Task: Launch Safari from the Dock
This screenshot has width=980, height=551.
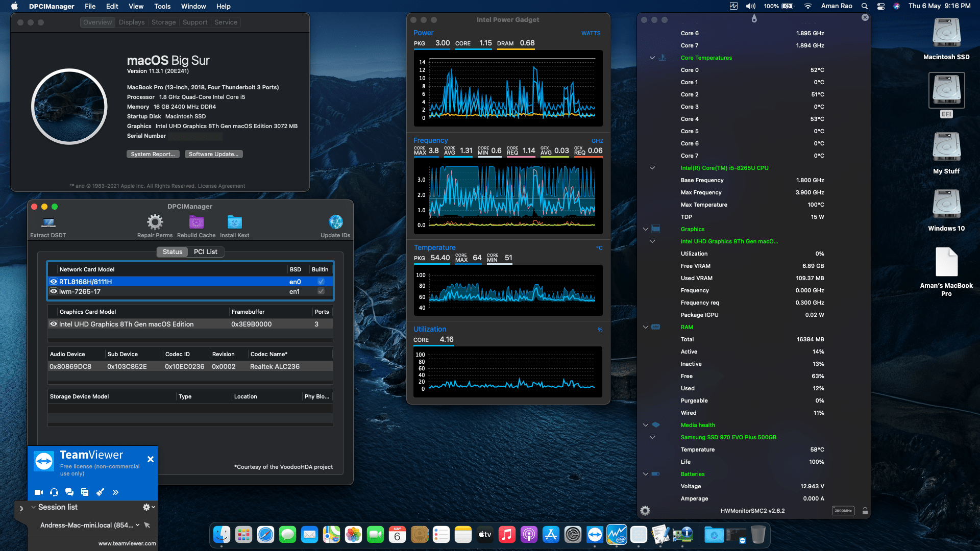Action: [x=265, y=534]
